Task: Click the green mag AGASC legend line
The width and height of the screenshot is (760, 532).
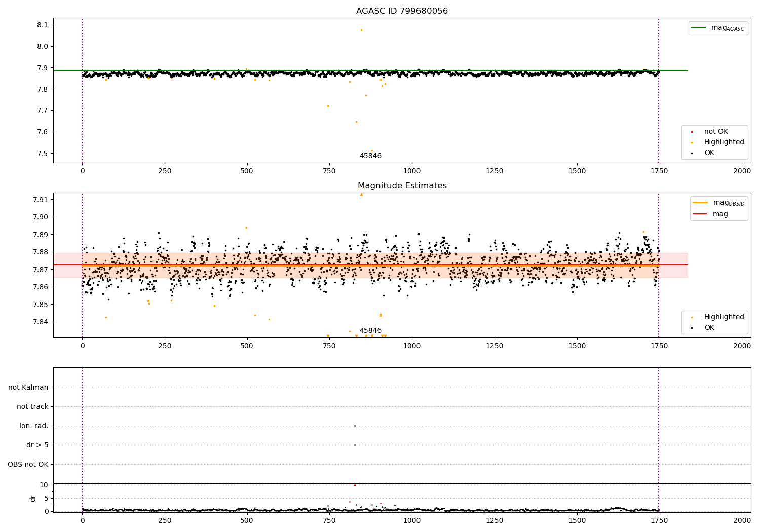Action: point(699,28)
